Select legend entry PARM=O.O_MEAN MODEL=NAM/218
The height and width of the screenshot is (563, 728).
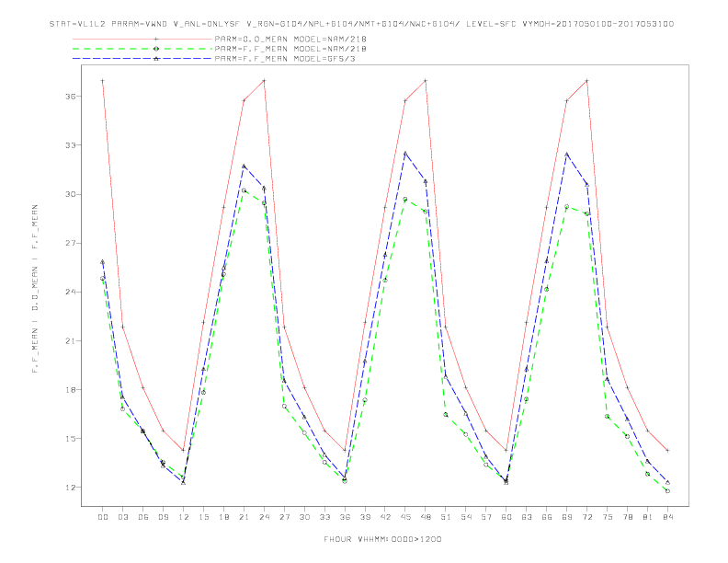[290, 39]
